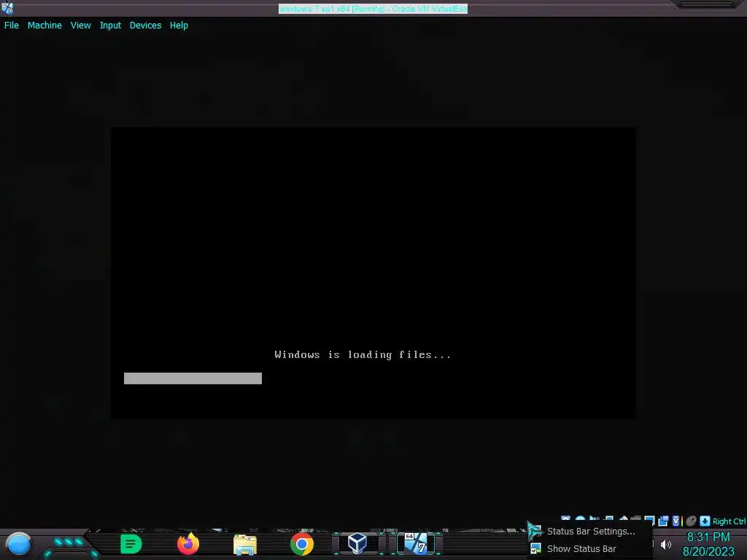
Task: Click the volume speaker tray icon
Action: [x=666, y=544]
